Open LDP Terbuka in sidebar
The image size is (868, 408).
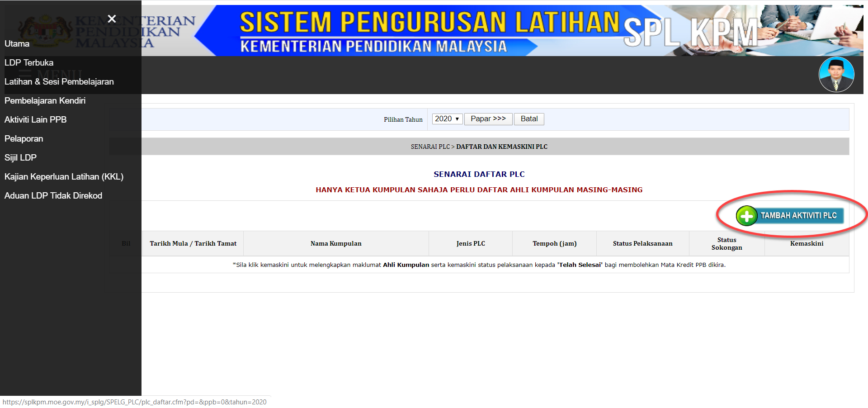pos(29,63)
